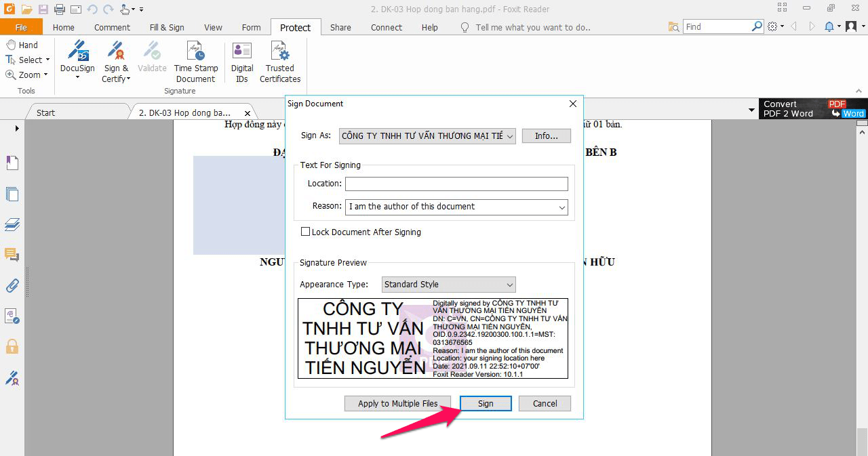
Task: Click the Time Stamp Document icon
Action: (195, 61)
